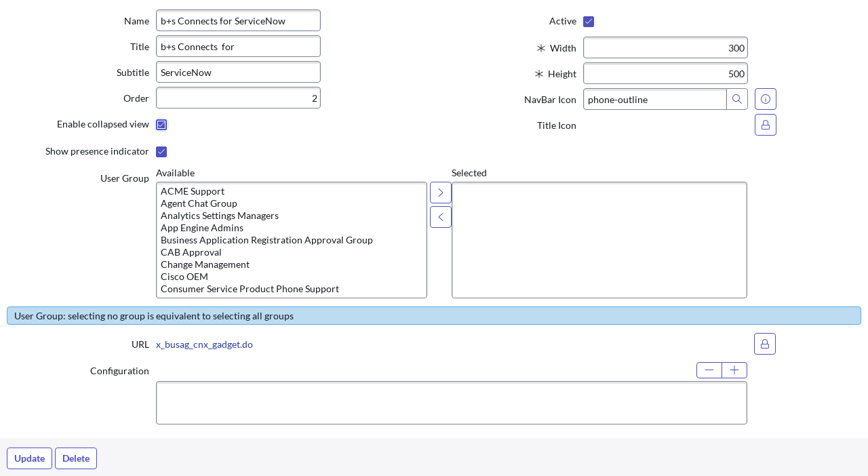Click the Configuration label
The image size is (868, 476).
119,371
